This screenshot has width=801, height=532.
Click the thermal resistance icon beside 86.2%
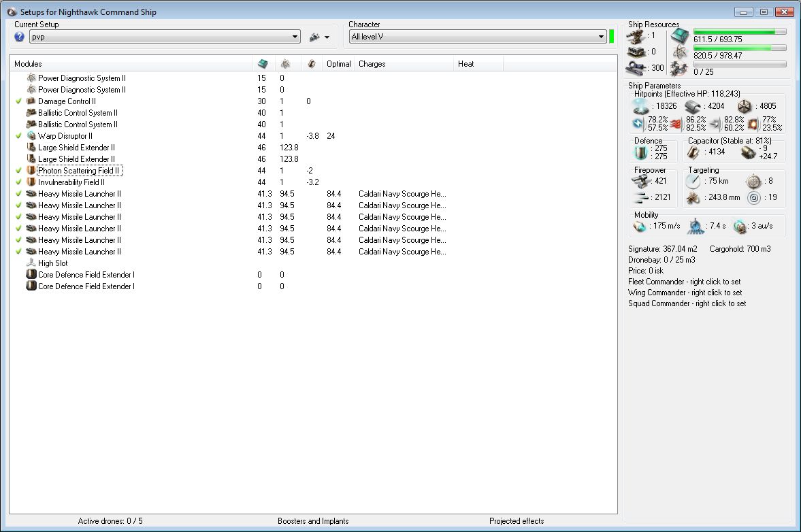click(676, 124)
